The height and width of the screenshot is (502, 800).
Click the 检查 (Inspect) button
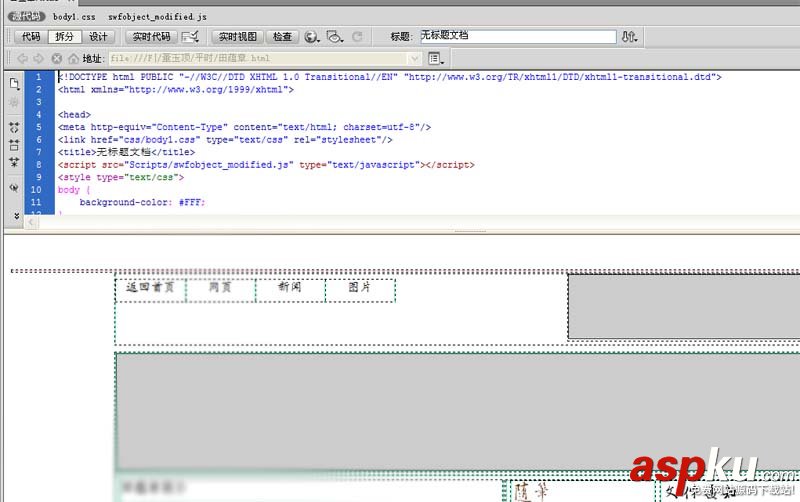coord(282,37)
